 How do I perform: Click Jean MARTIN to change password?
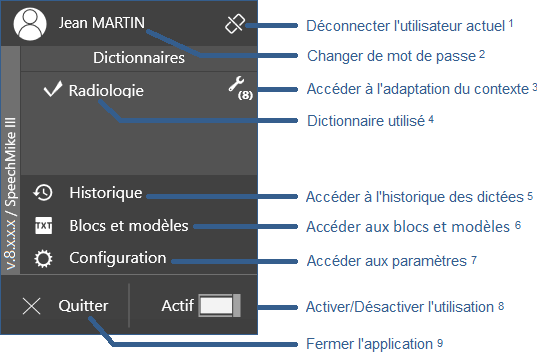click(101, 23)
